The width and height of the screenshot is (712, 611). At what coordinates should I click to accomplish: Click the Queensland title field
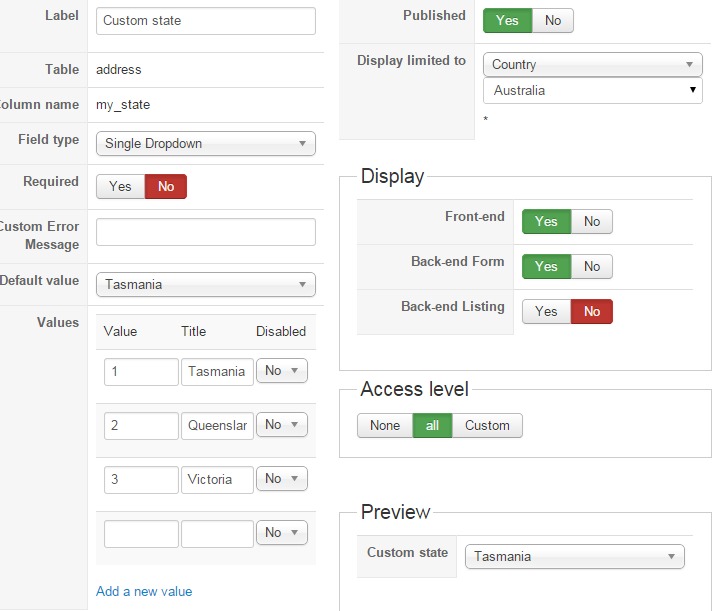217,426
